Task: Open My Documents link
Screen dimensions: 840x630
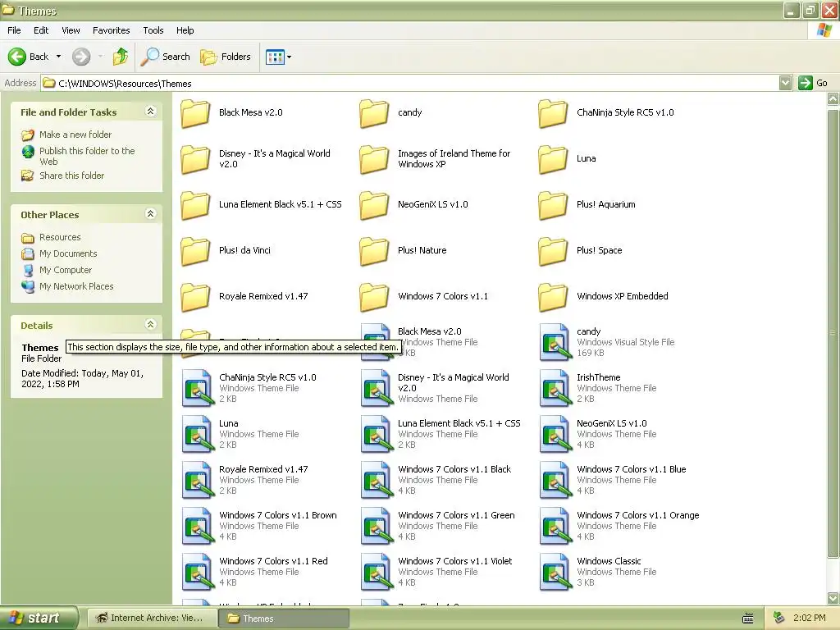Action: point(68,253)
